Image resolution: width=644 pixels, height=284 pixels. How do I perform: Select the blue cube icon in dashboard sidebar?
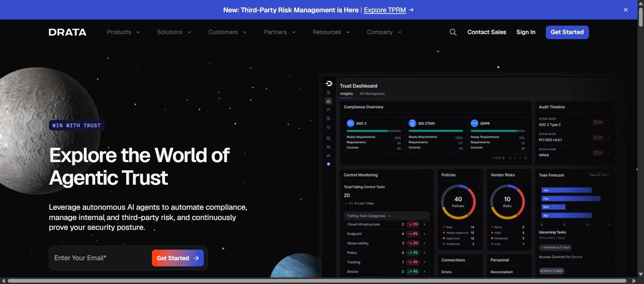click(x=329, y=164)
